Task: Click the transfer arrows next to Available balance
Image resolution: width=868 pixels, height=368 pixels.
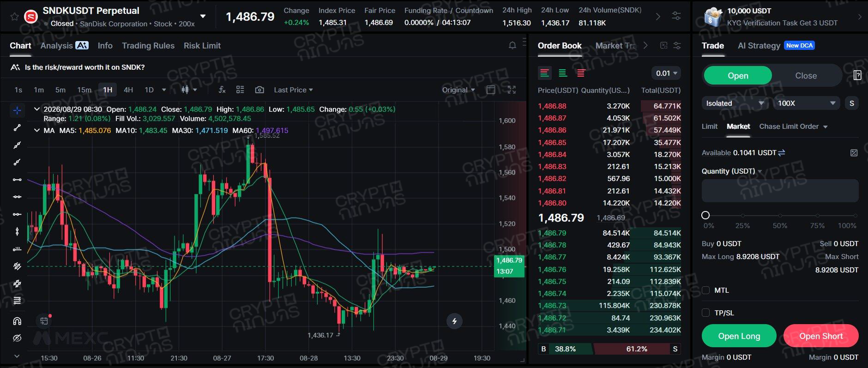Action: pyautogui.click(x=782, y=153)
